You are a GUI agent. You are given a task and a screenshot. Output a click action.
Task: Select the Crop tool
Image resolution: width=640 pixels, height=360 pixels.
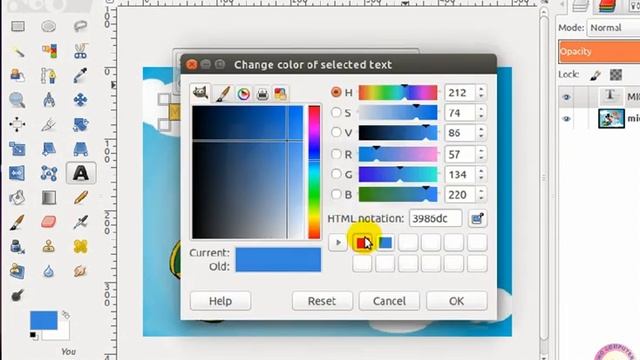pos(49,124)
